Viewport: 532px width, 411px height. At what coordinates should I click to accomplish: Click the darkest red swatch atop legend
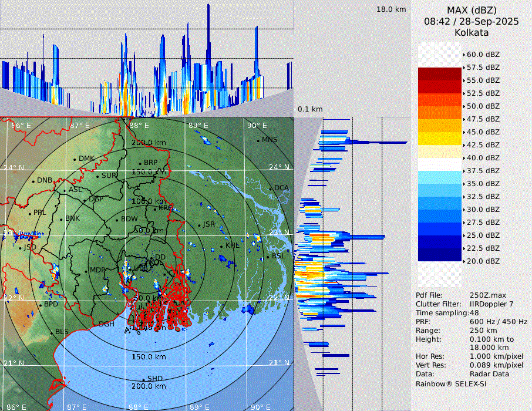point(440,73)
